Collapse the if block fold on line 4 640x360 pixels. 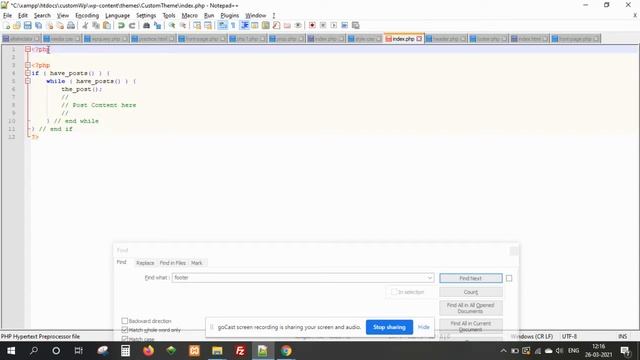28,73
